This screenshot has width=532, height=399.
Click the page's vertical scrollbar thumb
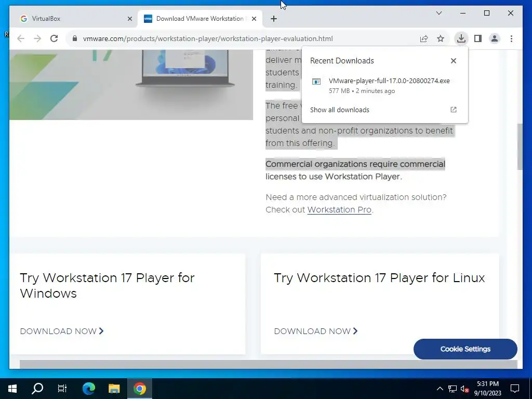click(x=520, y=147)
